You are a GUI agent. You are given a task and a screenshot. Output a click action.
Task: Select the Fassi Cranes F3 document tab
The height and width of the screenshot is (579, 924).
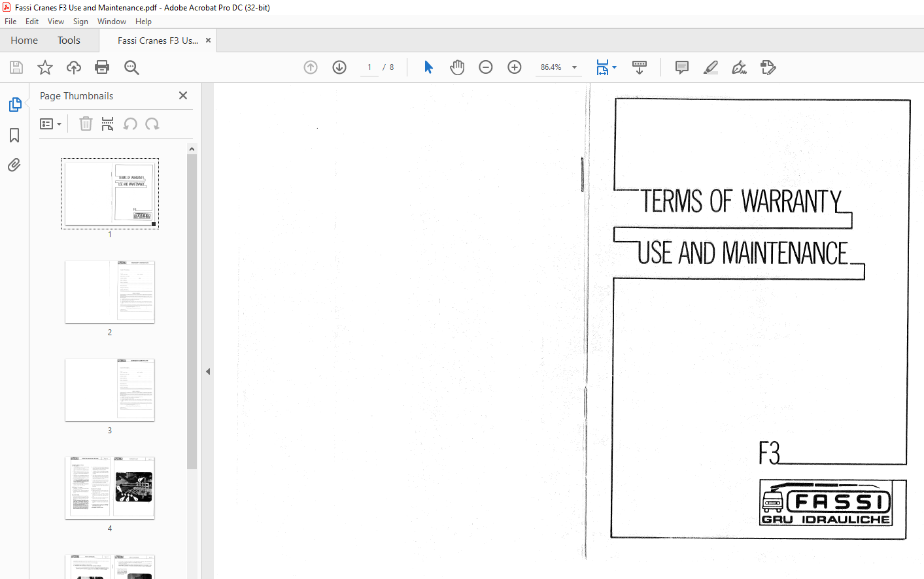click(x=158, y=41)
